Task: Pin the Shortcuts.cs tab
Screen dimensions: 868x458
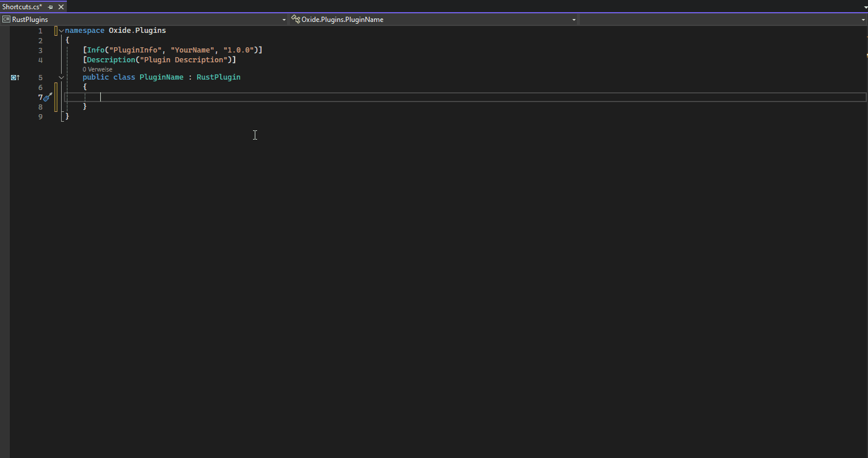Action: pyautogui.click(x=50, y=7)
